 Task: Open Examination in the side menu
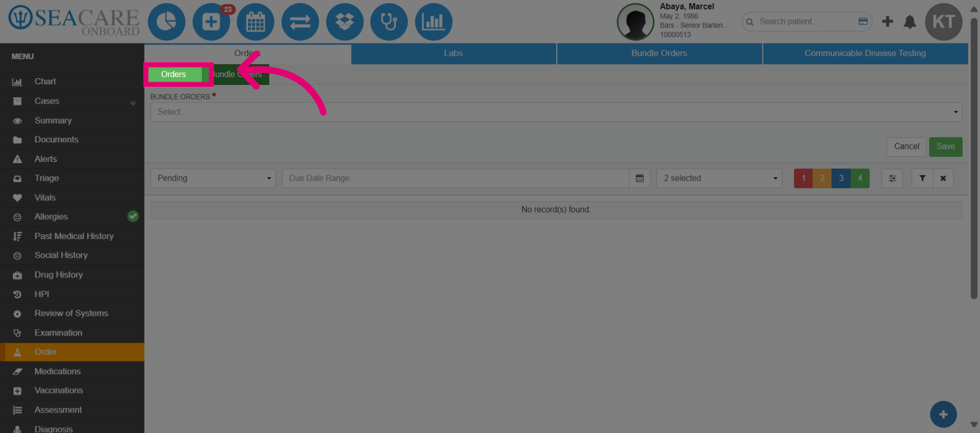[72, 333]
